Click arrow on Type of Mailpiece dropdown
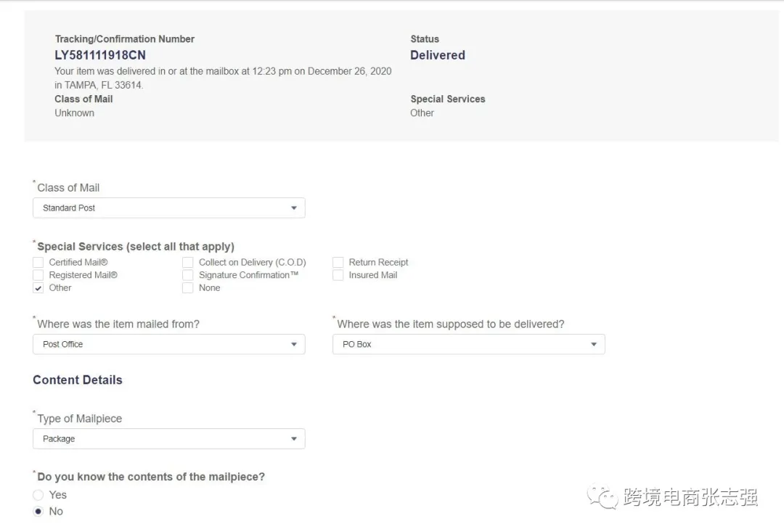 pyautogui.click(x=294, y=439)
